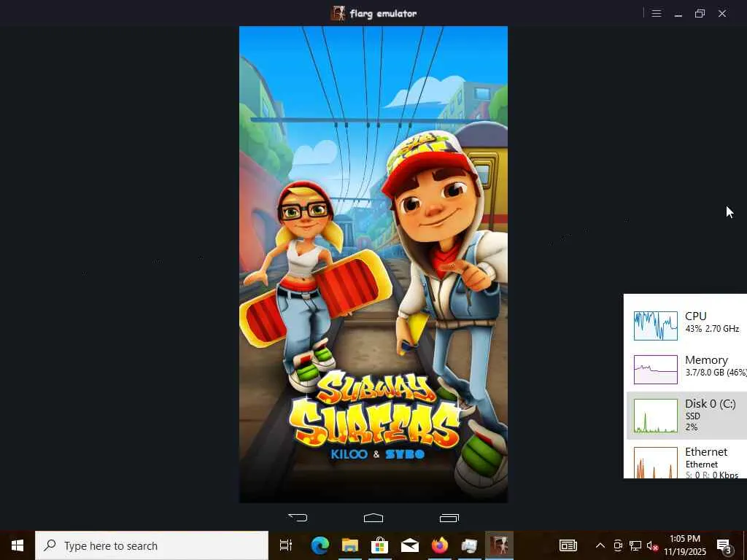Tap the Subway Surfers splash screen
The image size is (747, 560).
(373, 264)
